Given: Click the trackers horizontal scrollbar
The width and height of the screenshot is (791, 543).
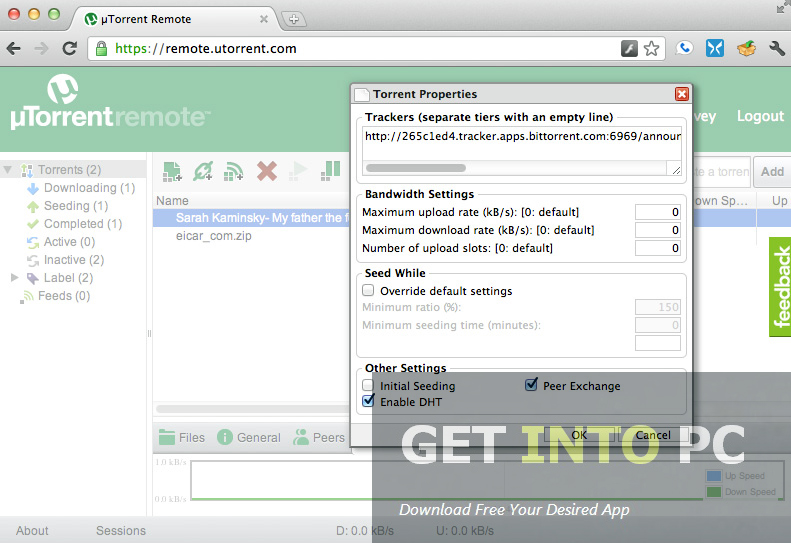Looking at the screenshot, I should pos(416,168).
